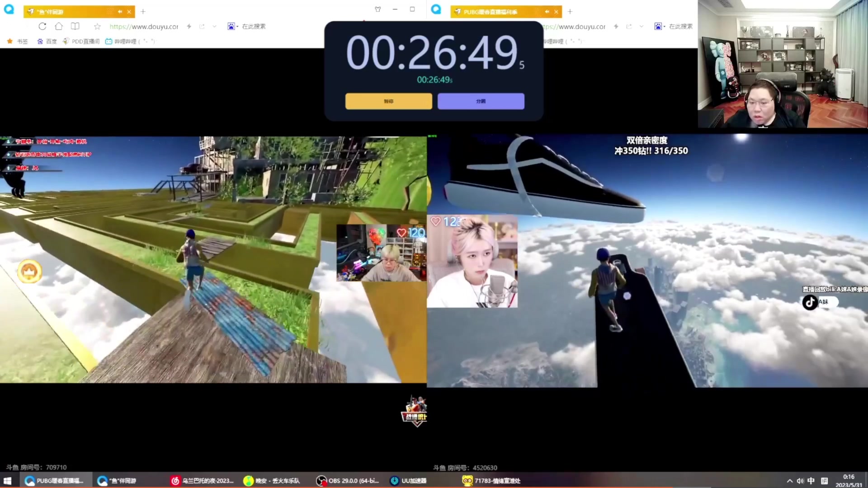868x488 pixels.
Task: Open the PDD直播间 bookmark
Action: point(81,41)
